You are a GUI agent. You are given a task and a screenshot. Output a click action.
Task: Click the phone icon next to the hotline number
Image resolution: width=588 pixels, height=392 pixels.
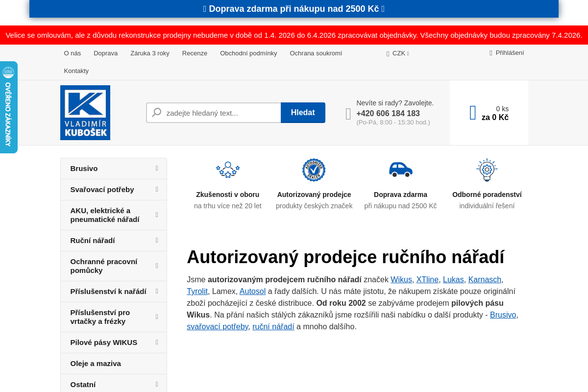coord(348,113)
